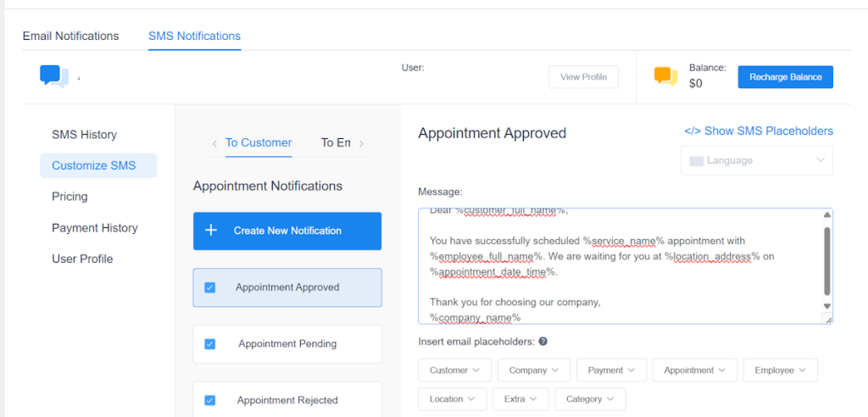Uncheck the Appointment Approved checkbox

point(210,287)
